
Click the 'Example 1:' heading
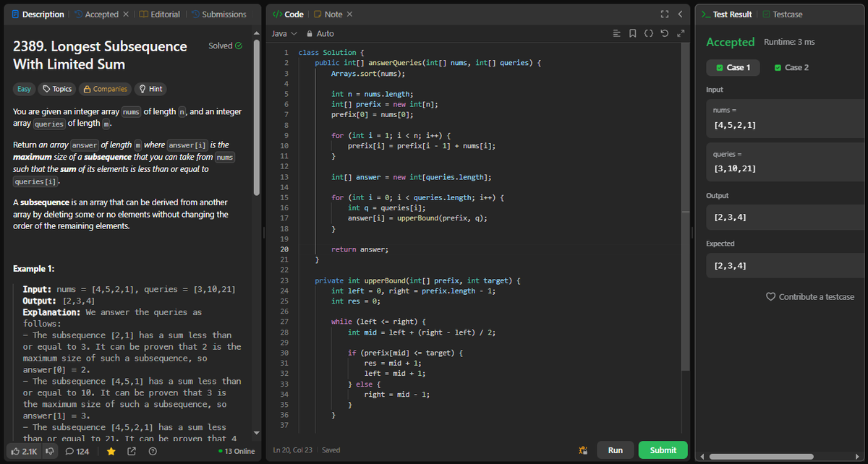[x=34, y=269]
